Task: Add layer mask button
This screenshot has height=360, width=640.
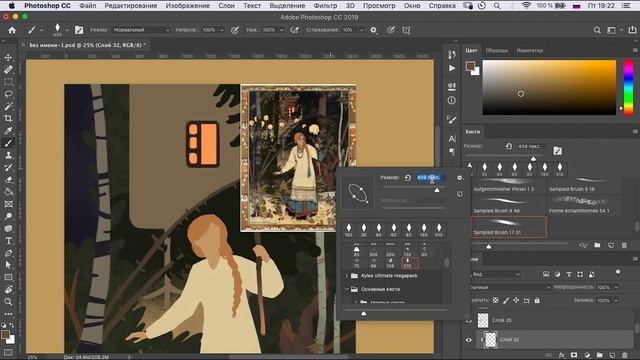Action: pyautogui.click(x=574, y=356)
